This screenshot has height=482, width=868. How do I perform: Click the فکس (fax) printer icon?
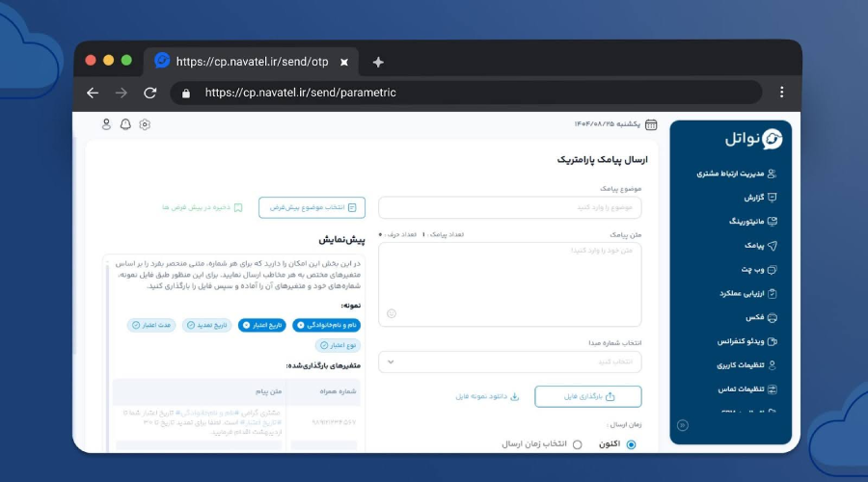[x=773, y=318]
